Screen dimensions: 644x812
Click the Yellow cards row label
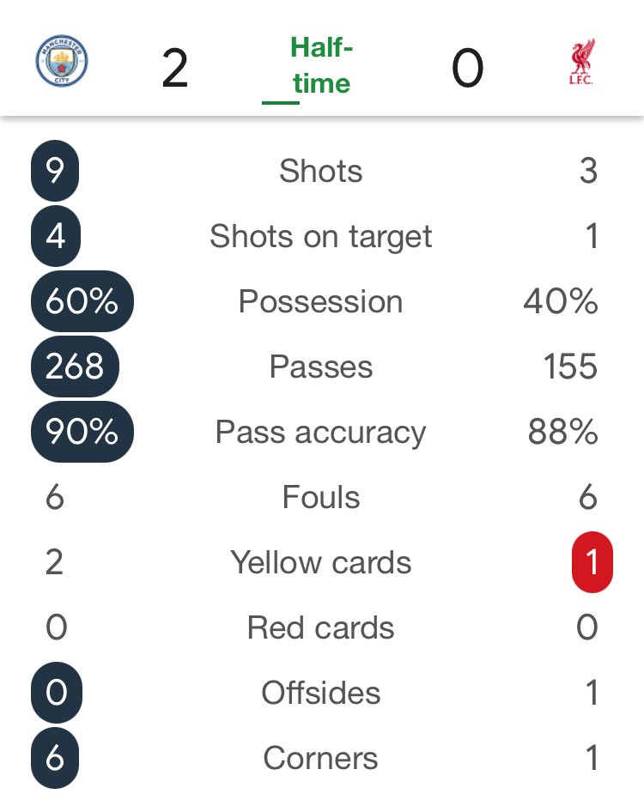click(x=321, y=562)
